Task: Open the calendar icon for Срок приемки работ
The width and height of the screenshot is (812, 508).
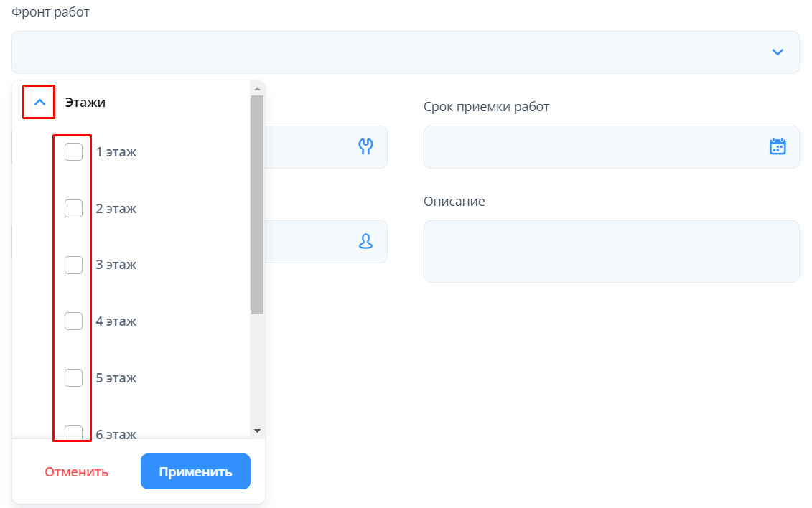Action: pyautogui.click(x=778, y=147)
